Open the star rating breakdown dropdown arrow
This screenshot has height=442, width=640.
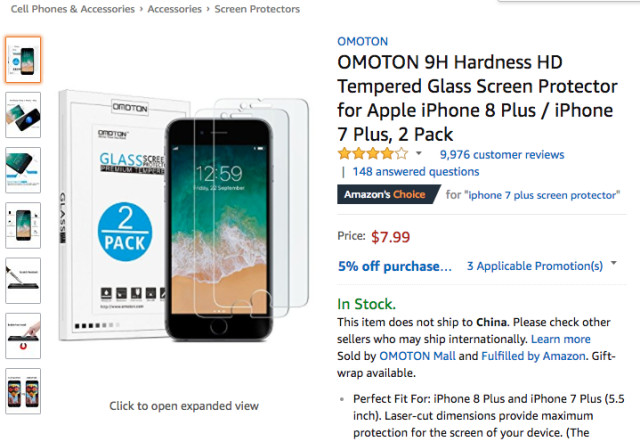click(x=419, y=154)
